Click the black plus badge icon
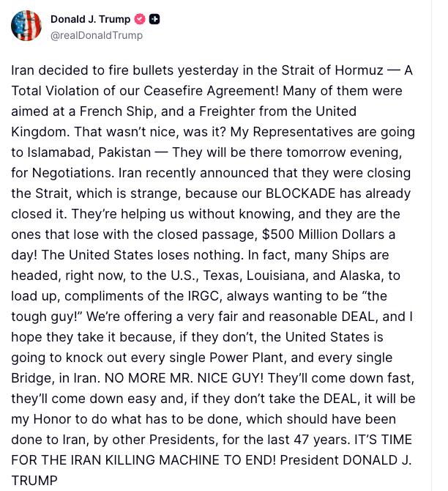This screenshot has width=448, height=491. pyautogui.click(x=154, y=19)
